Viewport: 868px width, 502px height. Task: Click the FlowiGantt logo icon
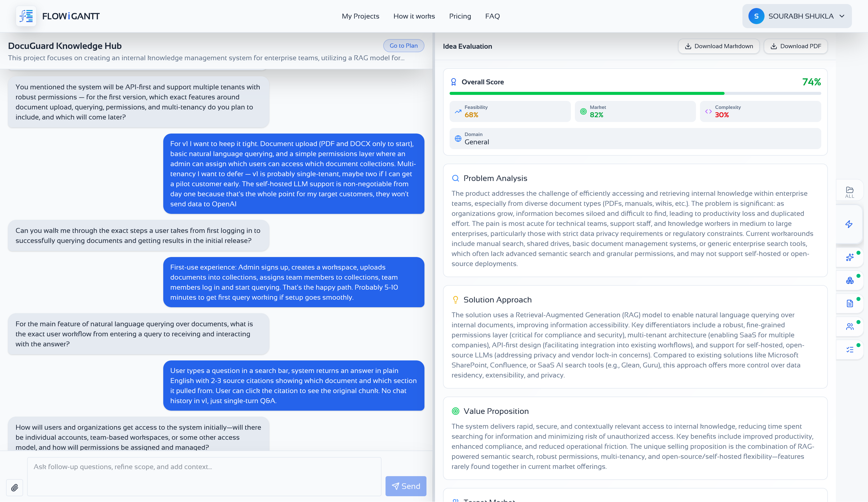point(26,16)
